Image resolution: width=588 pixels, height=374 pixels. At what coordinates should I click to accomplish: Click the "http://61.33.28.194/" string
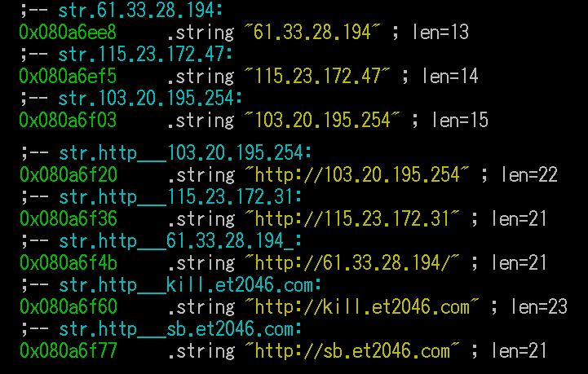(x=351, y=263)
